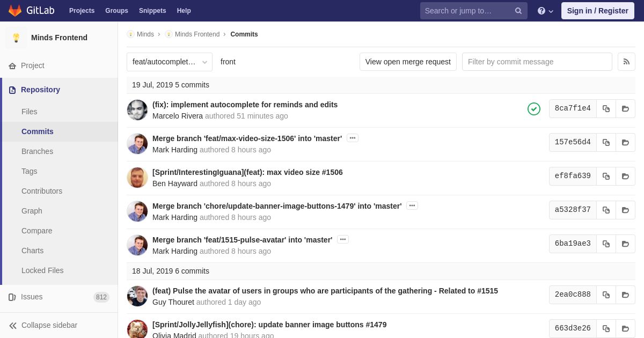Select Graph in the repository sidebar
Screen dimensions: 644x338
(x=32, y=211)
